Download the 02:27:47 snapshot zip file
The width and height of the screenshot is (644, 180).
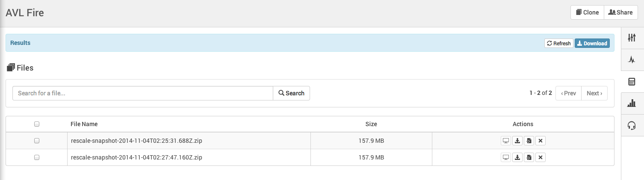(x=517, y=158)
